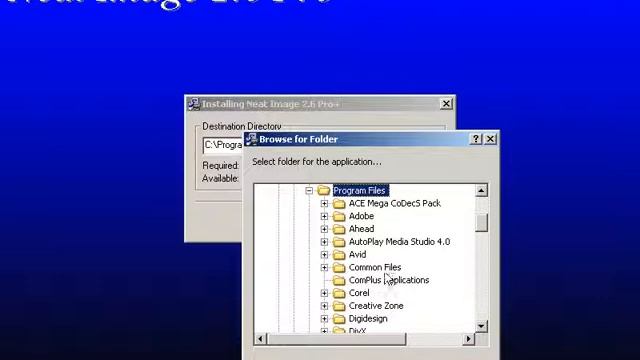Click the Digidesign folder icon
640x360 pixels.
click(339, 319)
